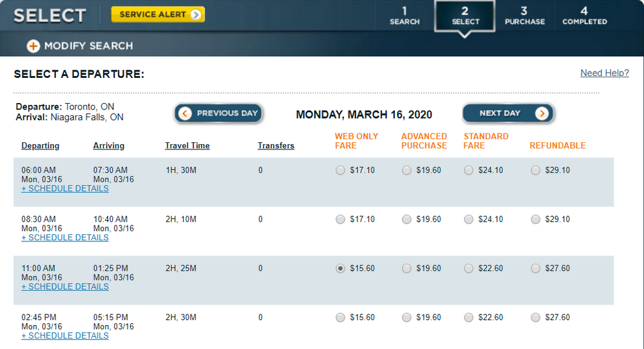
Task: Pick $22.60 Standard Fare for 02:45 PM
Action: coord(468,317)
